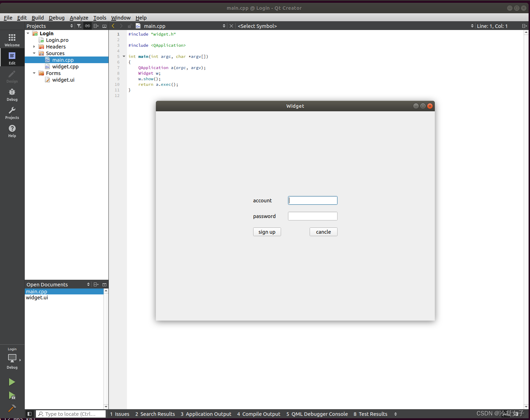
Task: Open the Design mode
Action: click(x=12, y=76)
